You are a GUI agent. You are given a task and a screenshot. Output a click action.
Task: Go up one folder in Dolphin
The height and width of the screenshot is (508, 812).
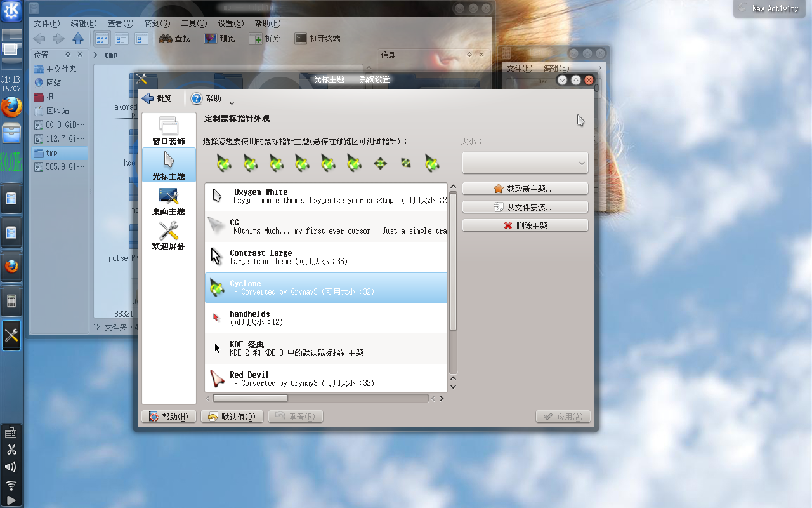78,39
